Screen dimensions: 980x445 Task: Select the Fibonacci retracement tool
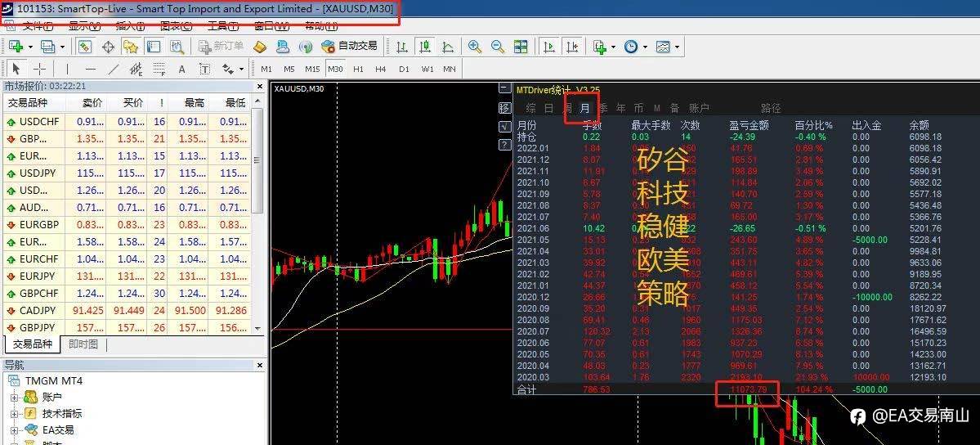[159, 69]
